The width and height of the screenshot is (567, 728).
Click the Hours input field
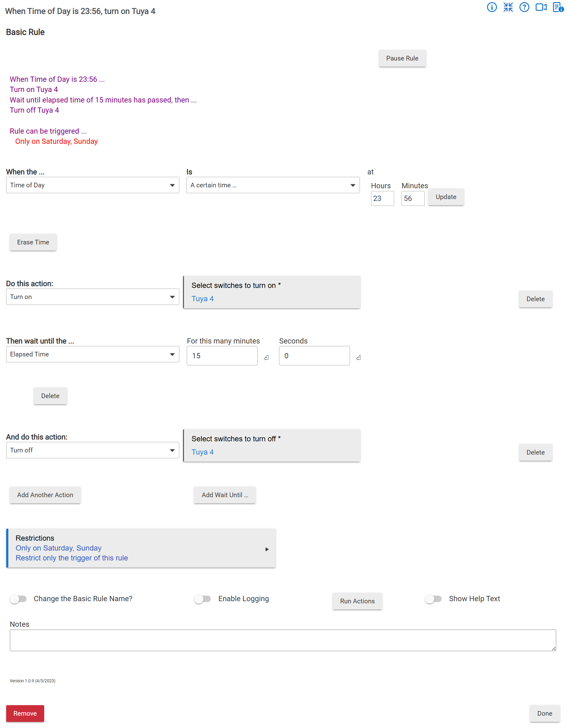pyautogui.click(x=382, y=198)
